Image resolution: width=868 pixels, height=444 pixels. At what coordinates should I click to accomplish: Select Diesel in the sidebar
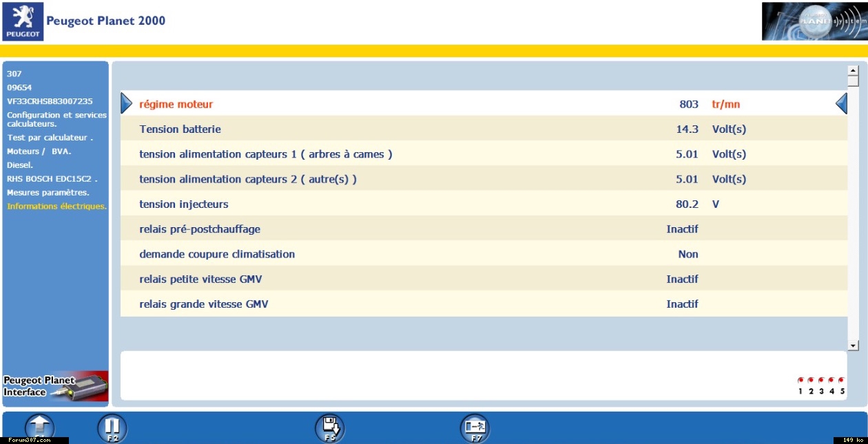click(20, 165)
